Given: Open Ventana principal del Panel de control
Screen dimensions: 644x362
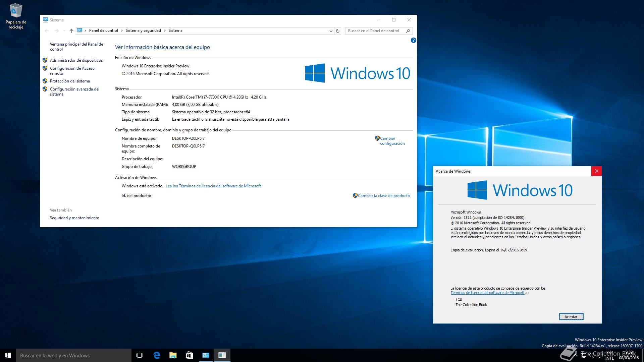Looking at the screenshot, I should pos(76,47).
